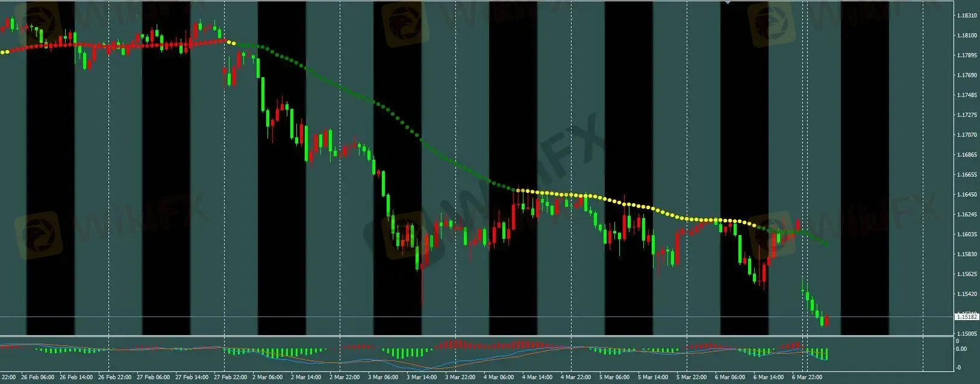Select the 1.15830 price axis value
Screen dimensions: 980x384
[966, 254]
